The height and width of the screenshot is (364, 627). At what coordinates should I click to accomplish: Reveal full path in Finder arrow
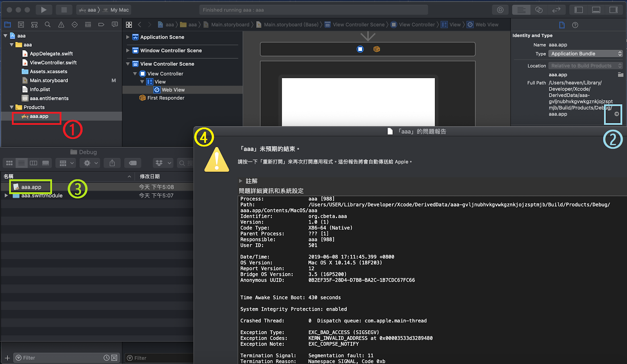616,114
